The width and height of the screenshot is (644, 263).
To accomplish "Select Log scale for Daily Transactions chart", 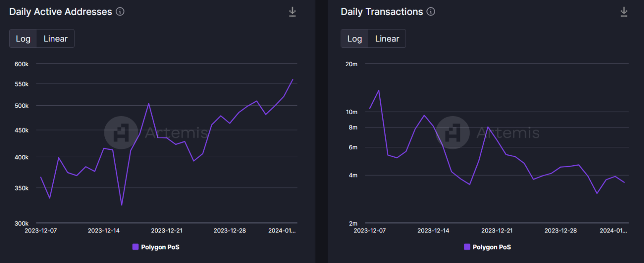I will [354, 39].
